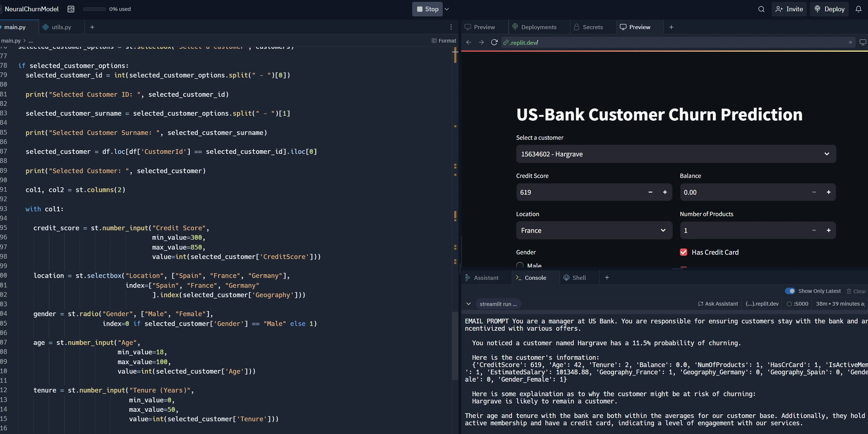Open the Location dropdown showing France
Screen dimensions: 868x434
594,230
